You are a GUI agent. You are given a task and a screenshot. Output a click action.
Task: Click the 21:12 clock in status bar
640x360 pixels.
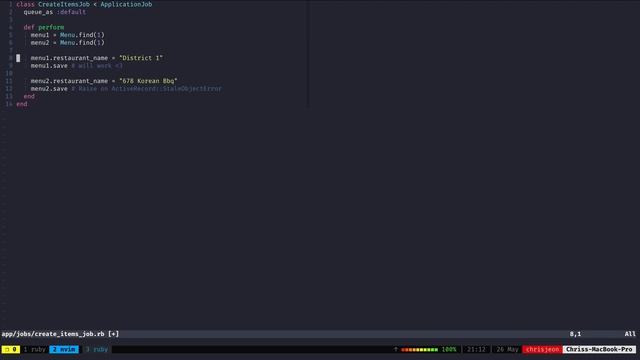476,349
